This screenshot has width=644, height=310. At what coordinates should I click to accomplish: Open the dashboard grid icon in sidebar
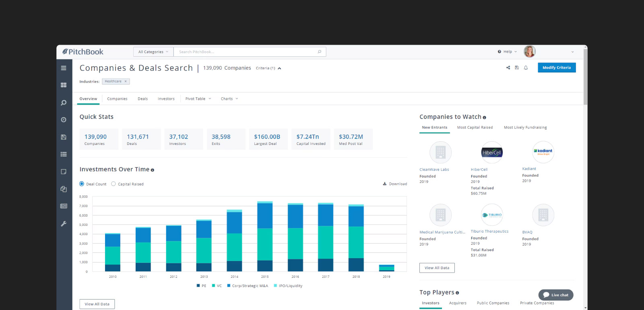[64, 85]
